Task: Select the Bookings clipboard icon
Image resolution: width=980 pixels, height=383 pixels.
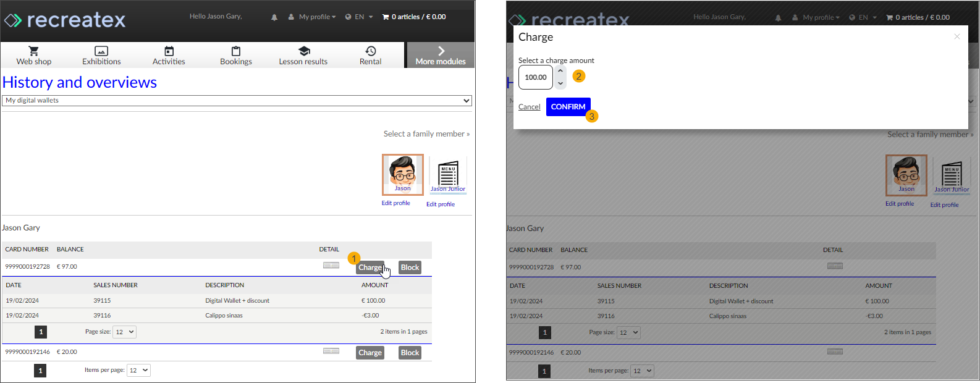Action: pos(236,51)
